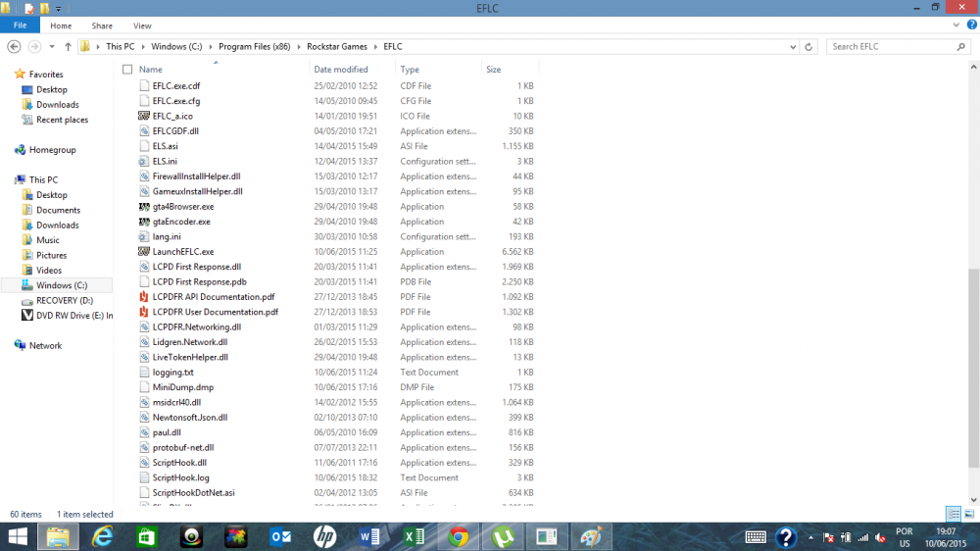Open Pictures folder under This PC
This screenshot has height=551, width=980.
click(51, 255)
